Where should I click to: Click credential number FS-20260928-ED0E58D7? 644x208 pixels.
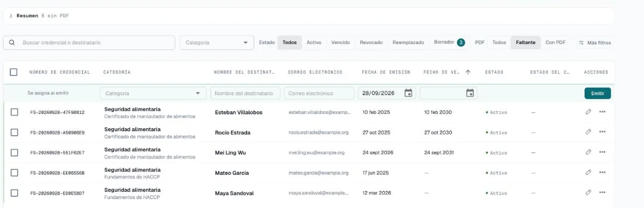tap(57, 193)
